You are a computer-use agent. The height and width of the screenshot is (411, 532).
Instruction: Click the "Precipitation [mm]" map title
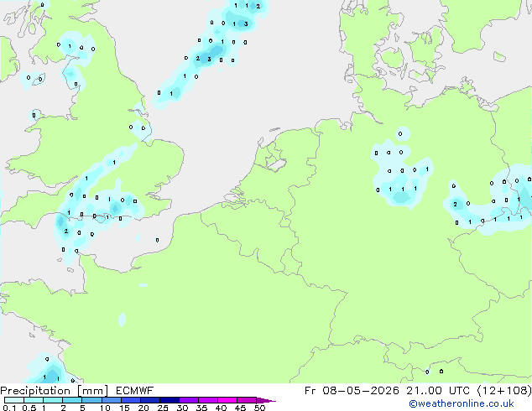click(54, 391)
